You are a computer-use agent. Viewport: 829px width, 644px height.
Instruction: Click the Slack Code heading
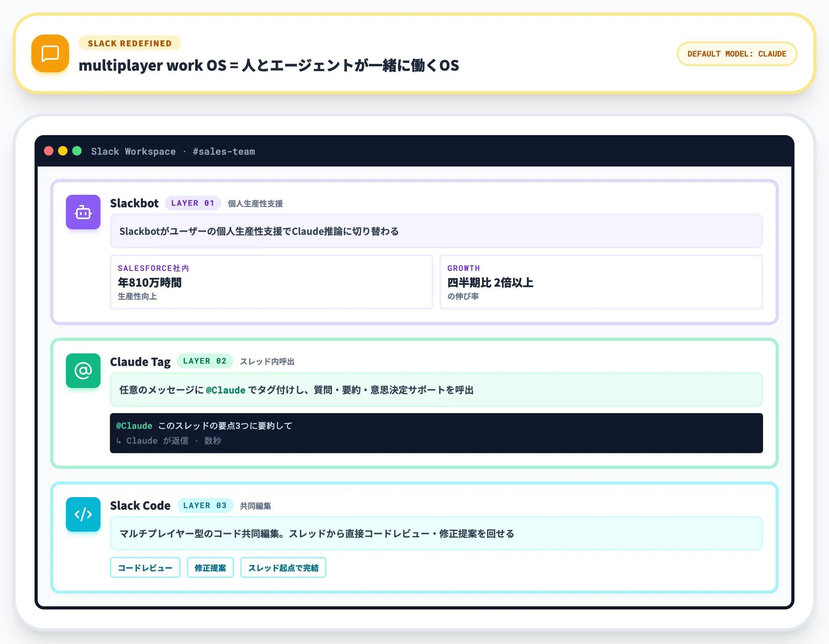pyautogui.click(x=140, y=505)
